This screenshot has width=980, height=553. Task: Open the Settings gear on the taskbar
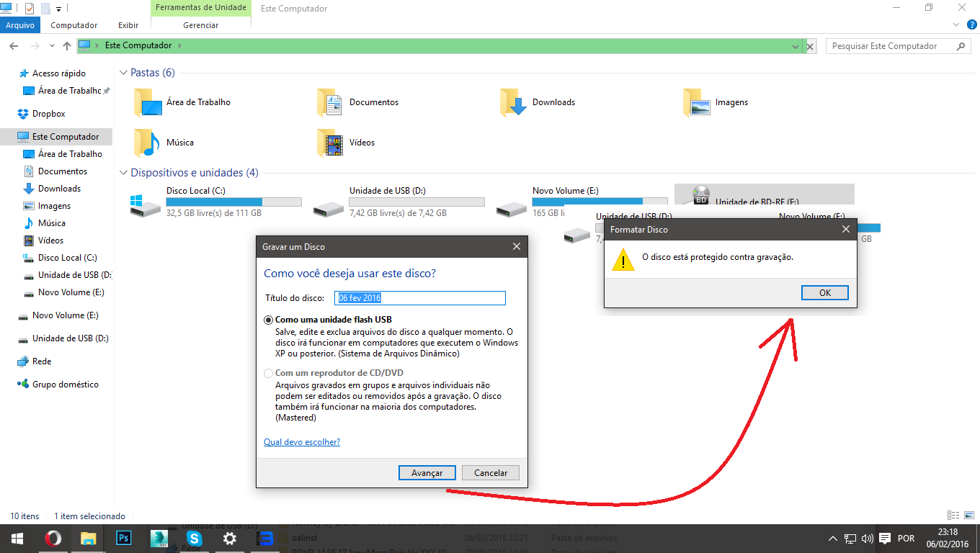click(x=229, y=539)
